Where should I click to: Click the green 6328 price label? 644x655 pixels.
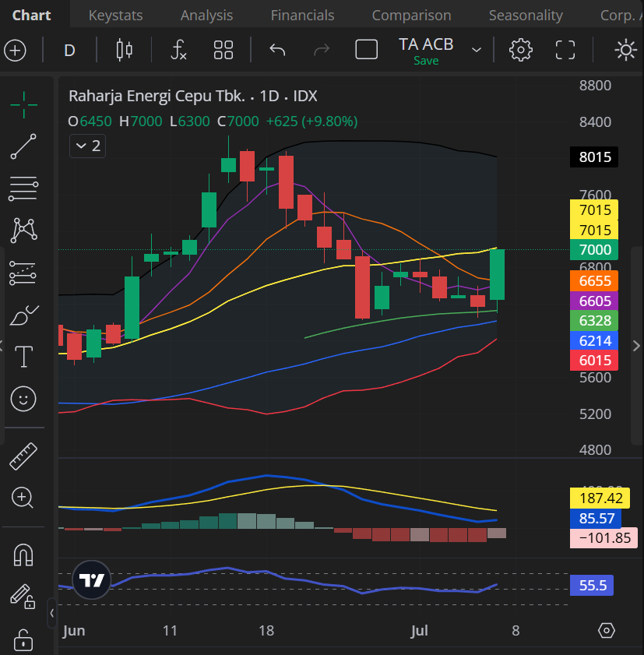pos(594,321)
